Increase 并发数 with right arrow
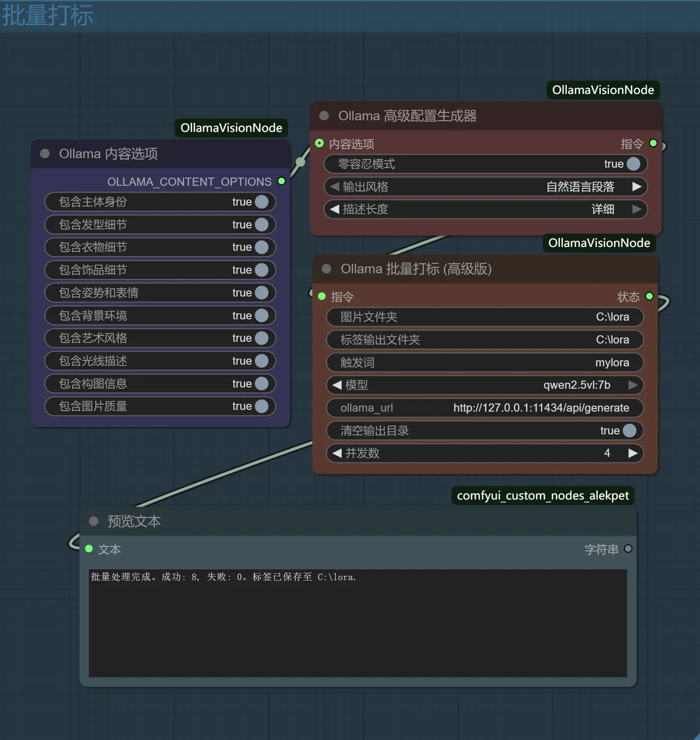 633,453
